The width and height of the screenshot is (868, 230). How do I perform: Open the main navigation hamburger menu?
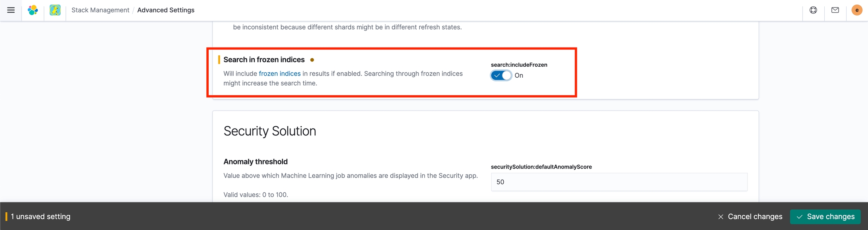tap(11, 10)
